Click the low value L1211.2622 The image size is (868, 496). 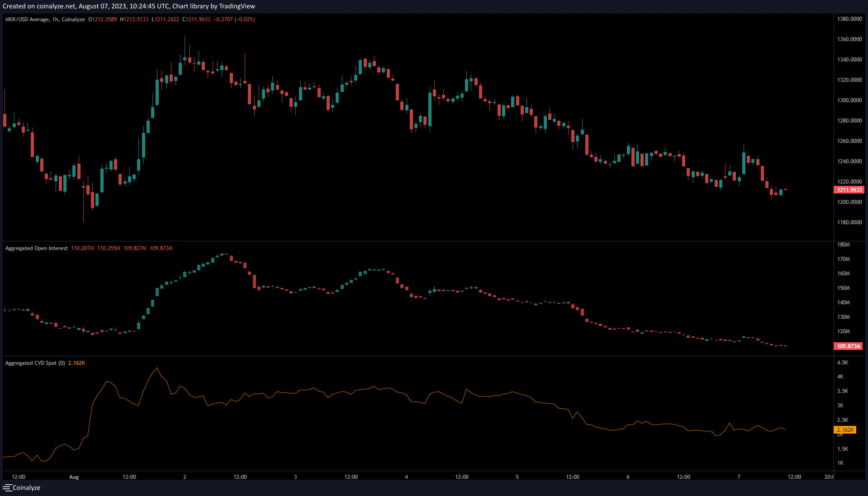click(x=165, y=19)
